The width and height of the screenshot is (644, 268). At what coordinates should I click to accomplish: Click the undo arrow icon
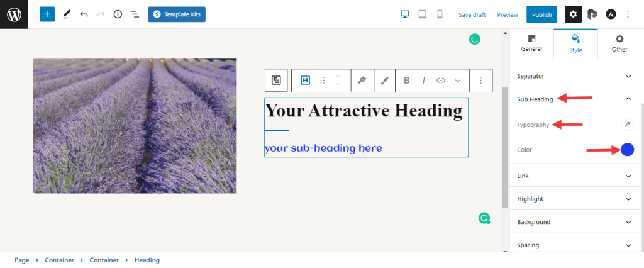click(x=84, y=14)
